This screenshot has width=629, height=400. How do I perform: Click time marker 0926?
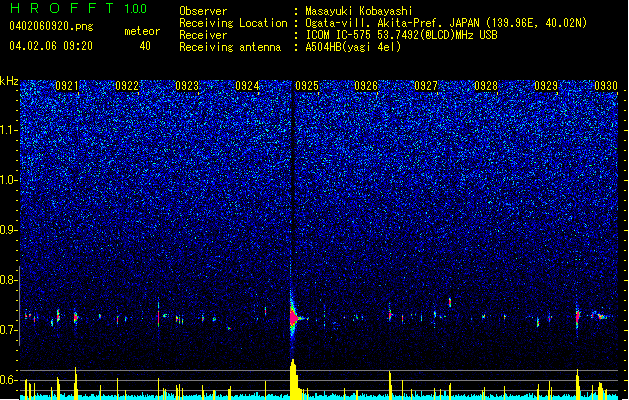(366, 86)
